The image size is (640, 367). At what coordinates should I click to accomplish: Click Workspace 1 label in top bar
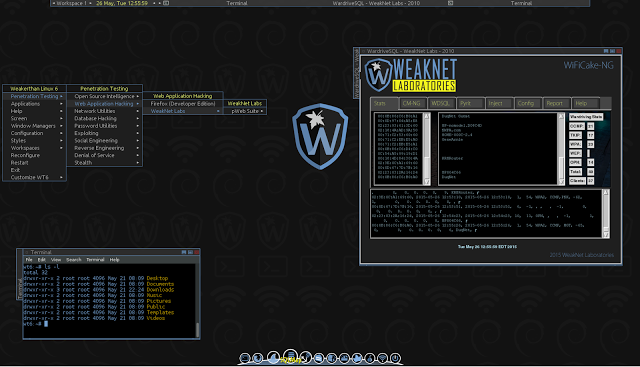tap(71, 3)
